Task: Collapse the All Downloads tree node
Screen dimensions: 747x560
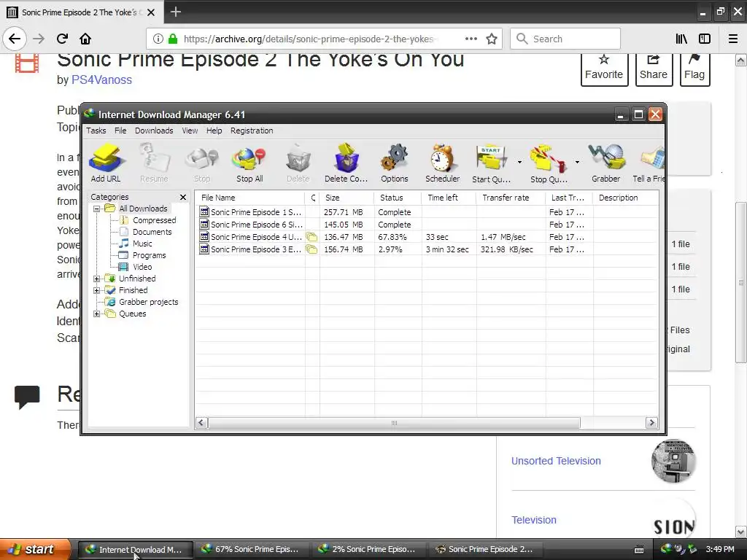Action: (x=97, y=209)
